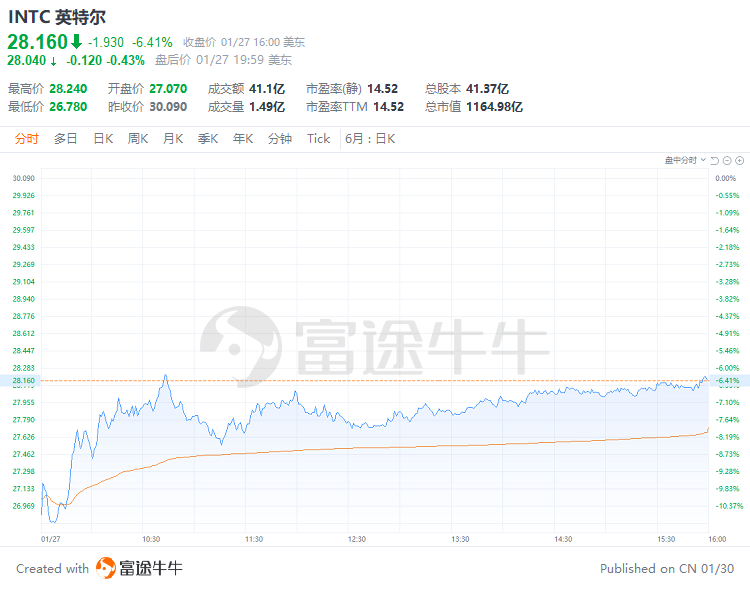Click the 盘后价 01/27 19:59 美东 timestamp

click(223, 60)
